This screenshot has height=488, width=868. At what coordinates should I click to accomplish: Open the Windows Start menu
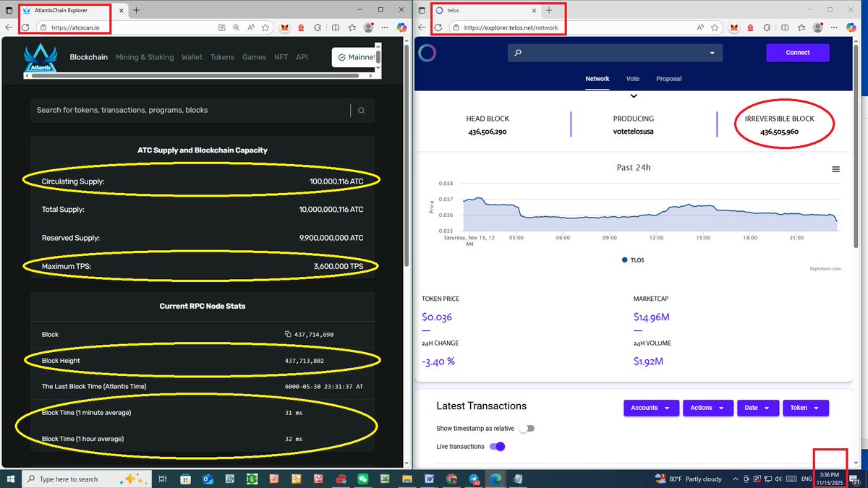pos(10,479)
